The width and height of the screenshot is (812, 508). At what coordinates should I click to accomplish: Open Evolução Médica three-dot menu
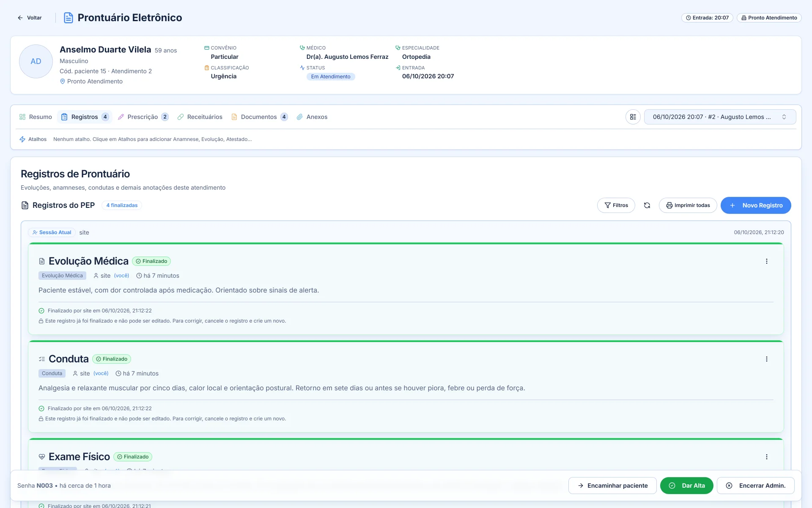[x=766, y=261]
